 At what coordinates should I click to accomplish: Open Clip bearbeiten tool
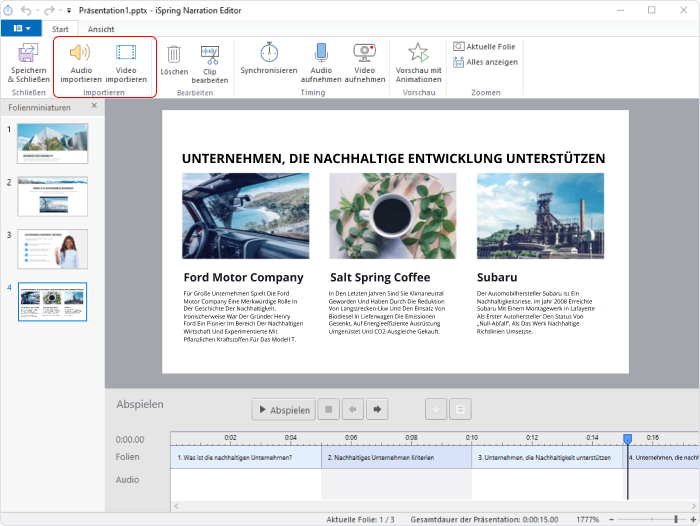[209, 64]
